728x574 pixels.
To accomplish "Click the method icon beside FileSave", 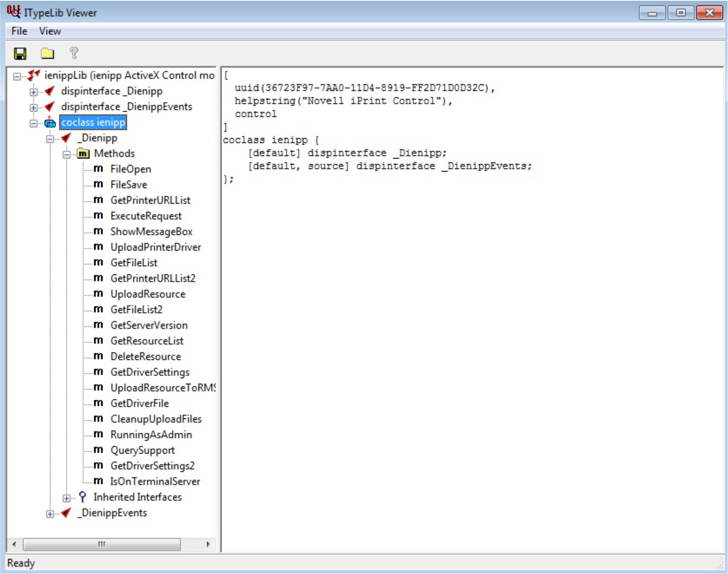I will point(98,185).
